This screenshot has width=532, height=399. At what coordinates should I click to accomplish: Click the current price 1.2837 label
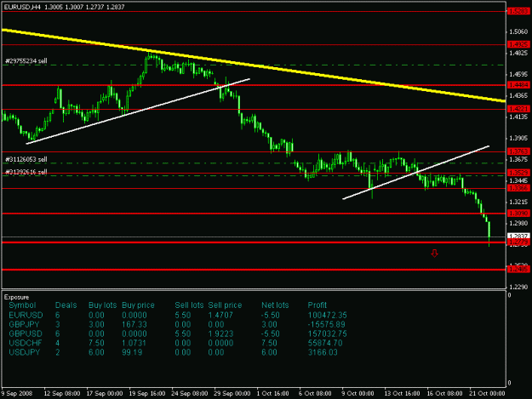[518, 236]
